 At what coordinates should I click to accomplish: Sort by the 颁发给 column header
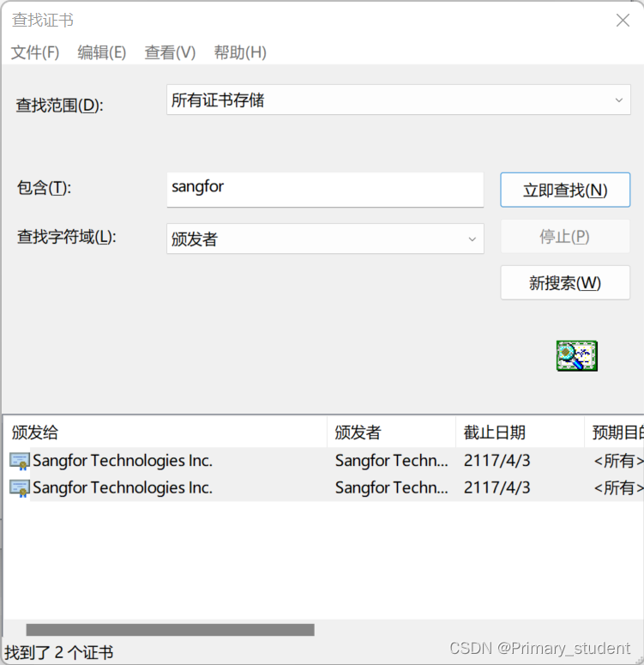pos(165,432)
